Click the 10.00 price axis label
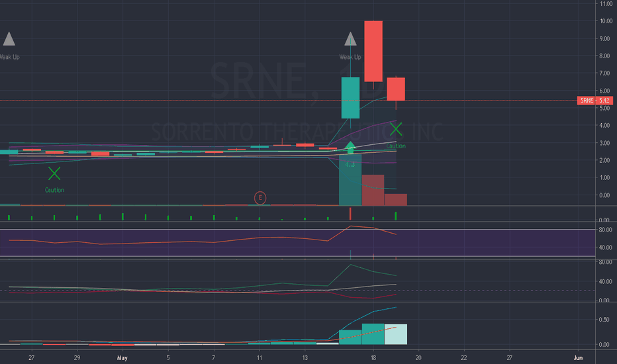This screenshot has height=364, width=617. 606,21
